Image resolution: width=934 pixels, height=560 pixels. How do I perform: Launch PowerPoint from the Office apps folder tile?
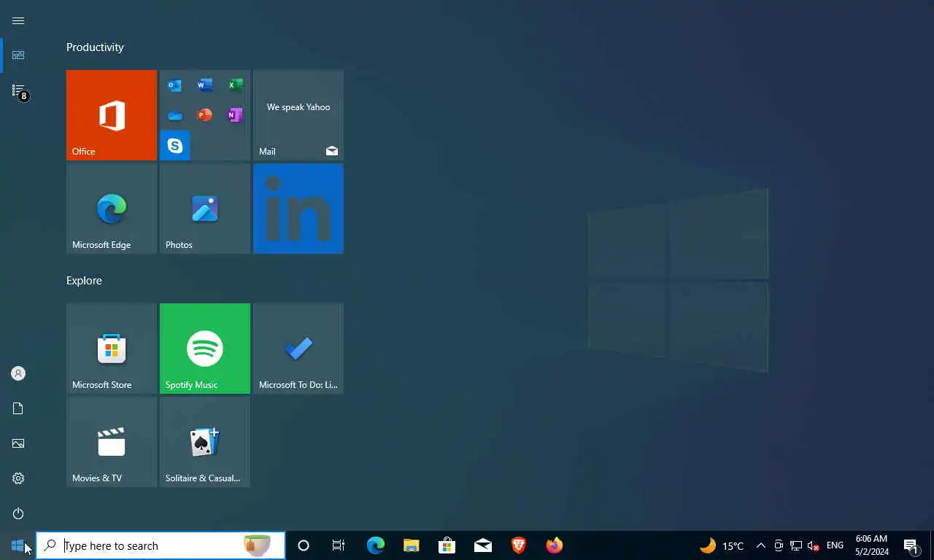(x=204, y=115)
